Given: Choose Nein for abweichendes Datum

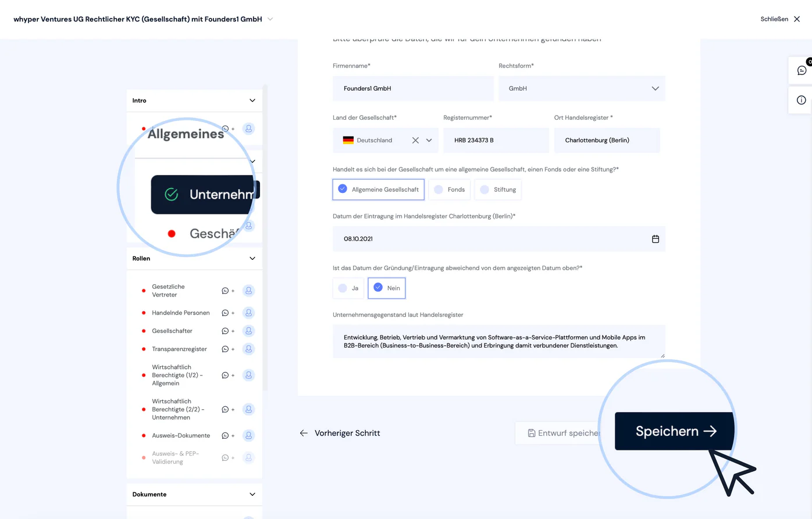Looking at the screenshot, I should tap(387, 288).
